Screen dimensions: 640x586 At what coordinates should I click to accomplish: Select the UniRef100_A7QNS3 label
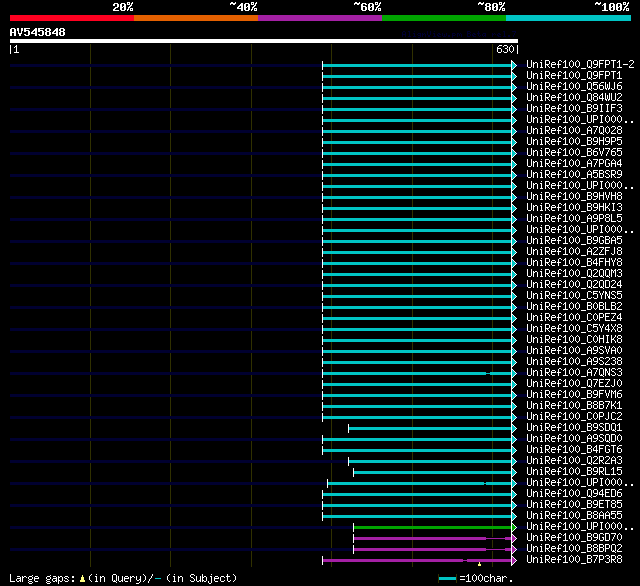coord(574,373)
